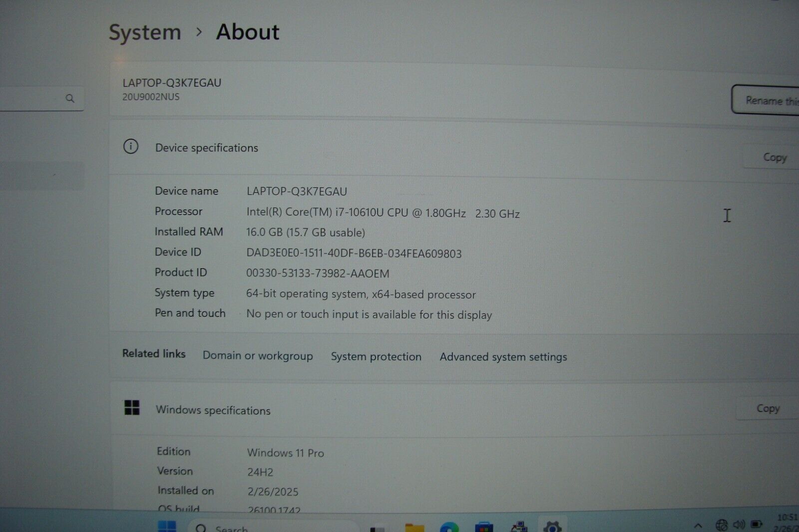Image resolution: width=799 pixels, height=532 pixels.
Task: Open the Start menu from taskbar
Action: [167, 527]
